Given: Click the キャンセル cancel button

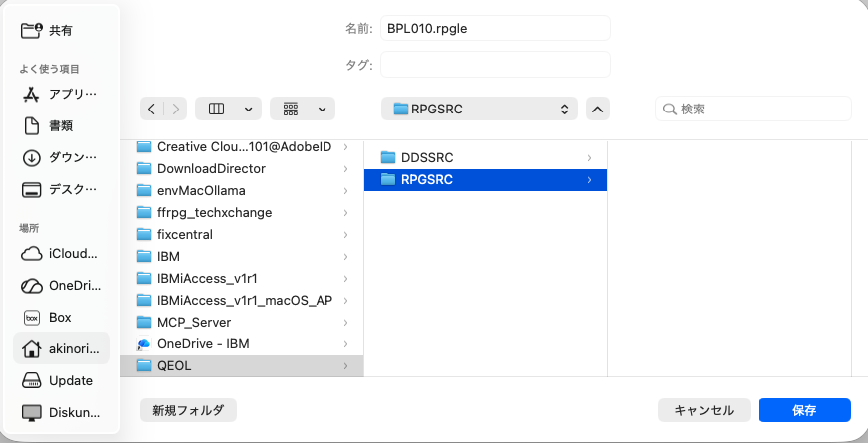Looking at the screenshot, I should click(704, 410).
